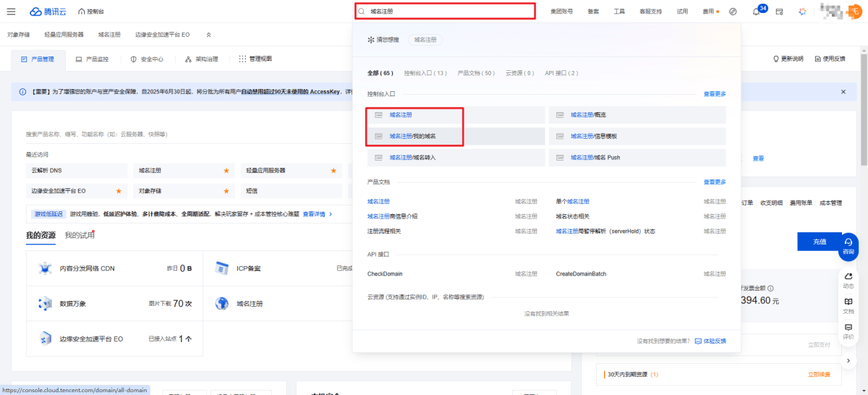Screen dimensions: 868x395
Task: Collapse the shortcut bar with double chevron
Action: 209,35
